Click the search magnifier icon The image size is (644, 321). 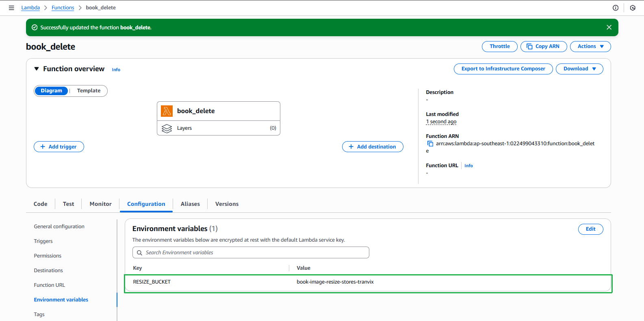click(x=139, y=253)
